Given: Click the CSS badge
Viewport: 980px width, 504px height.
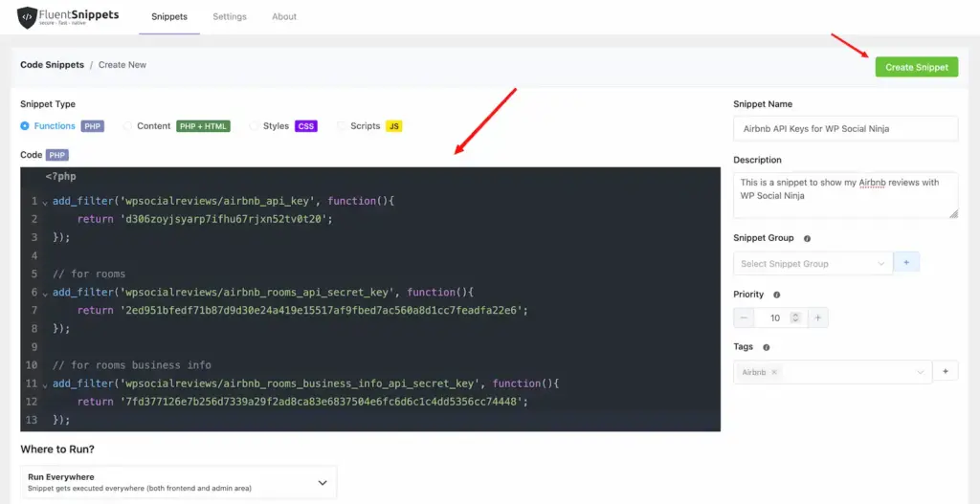Looking at the screenshot, I should (x=306, y=126).
